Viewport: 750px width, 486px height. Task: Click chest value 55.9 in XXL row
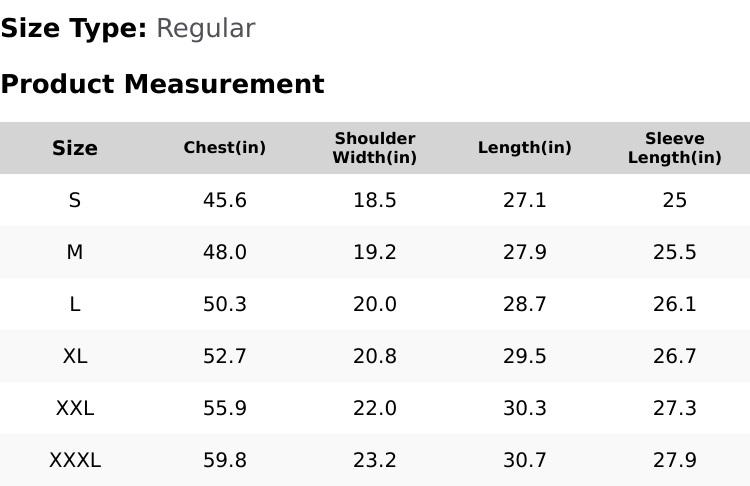(x=225, y=408)
